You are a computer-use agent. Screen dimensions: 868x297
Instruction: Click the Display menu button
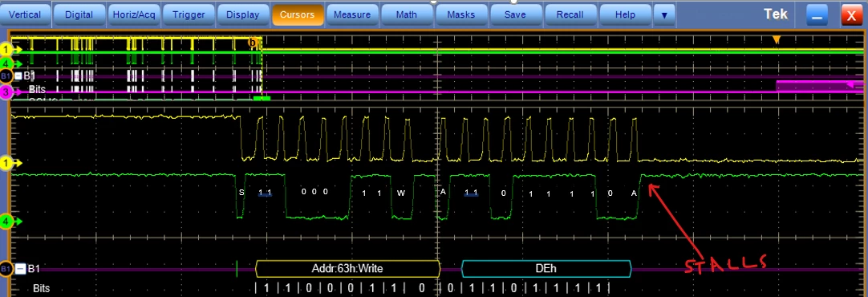pos(243,15)
